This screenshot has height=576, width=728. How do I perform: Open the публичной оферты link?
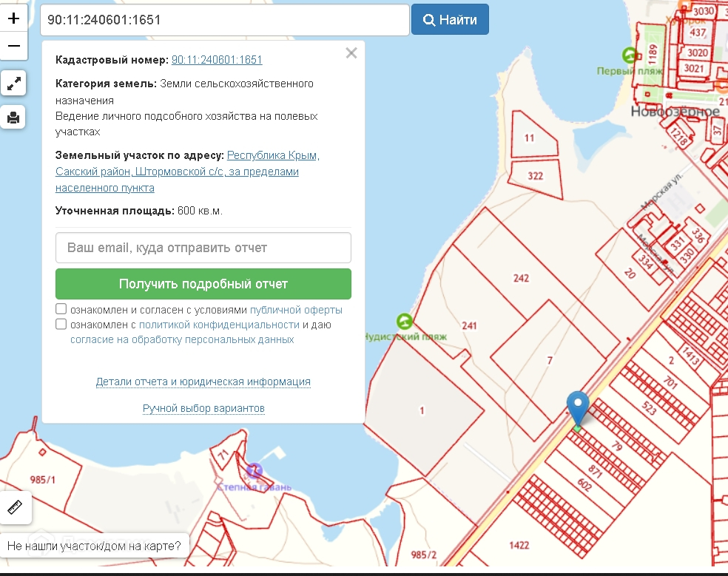tap(296, 310)
